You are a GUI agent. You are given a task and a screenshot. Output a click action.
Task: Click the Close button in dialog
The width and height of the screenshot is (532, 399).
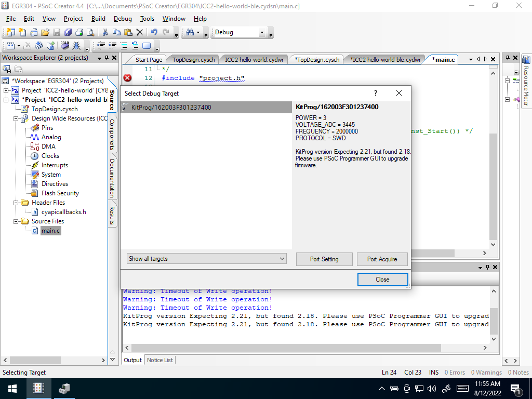pos(382,280)
